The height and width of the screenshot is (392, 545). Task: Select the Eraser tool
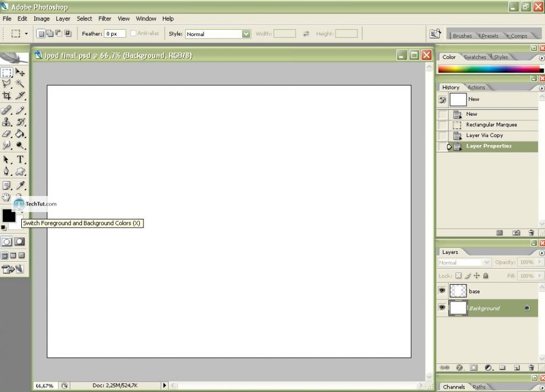tap(7, 134)
